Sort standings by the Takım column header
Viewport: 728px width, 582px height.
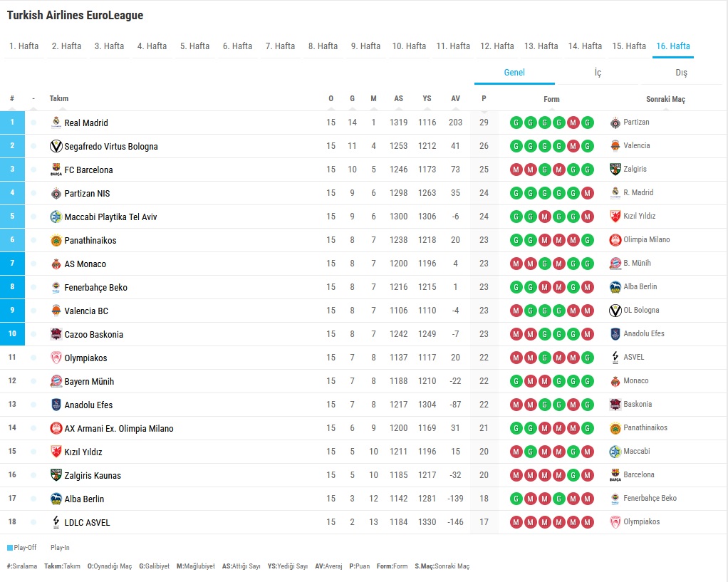pos(59,99)
